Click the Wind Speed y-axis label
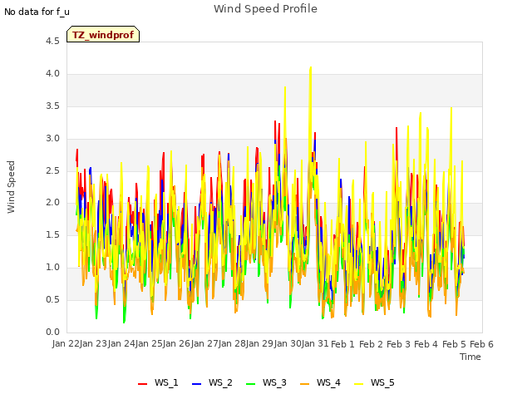532x399 pixels. (x=11, y=187)
